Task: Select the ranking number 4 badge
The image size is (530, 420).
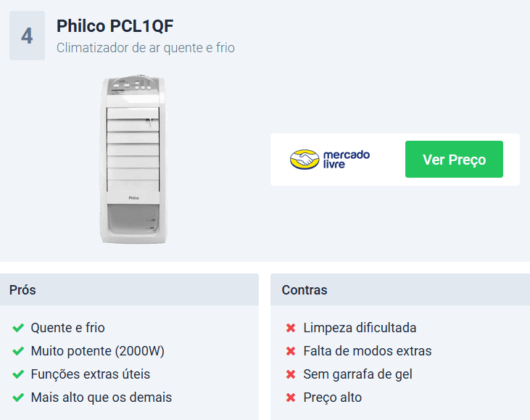Action: (x=27, y=36)
